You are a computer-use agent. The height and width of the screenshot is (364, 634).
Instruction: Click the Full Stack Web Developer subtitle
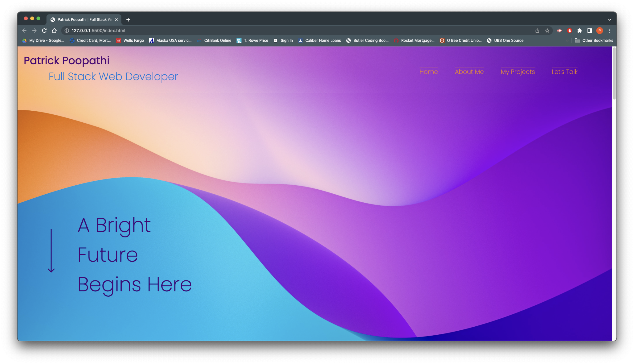(x=113, y=77)
